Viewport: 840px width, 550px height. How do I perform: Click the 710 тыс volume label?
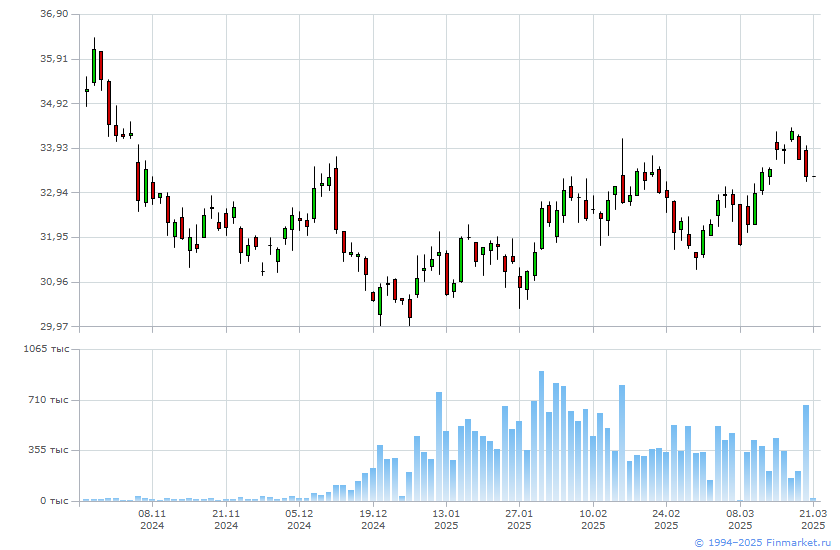[49, 400]
